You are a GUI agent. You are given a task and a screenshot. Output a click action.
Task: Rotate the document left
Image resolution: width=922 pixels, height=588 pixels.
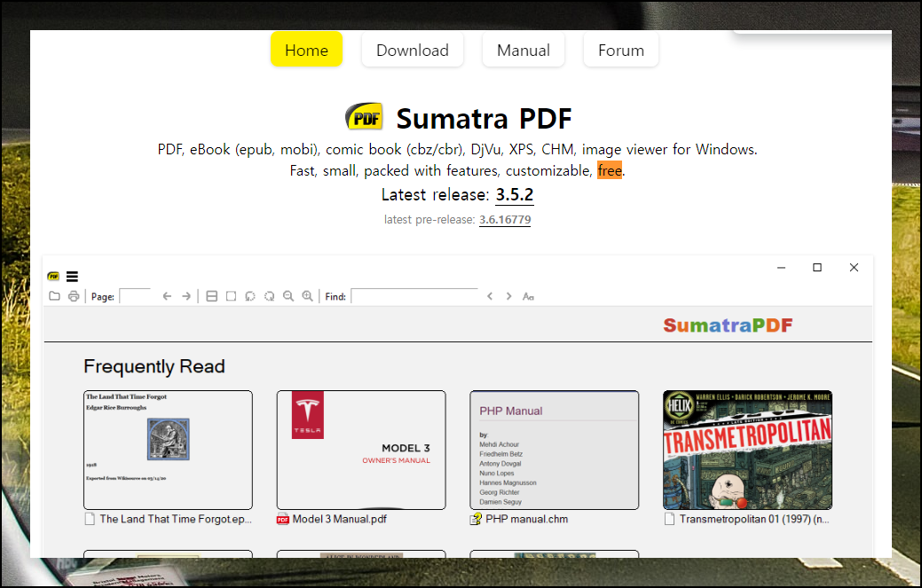click(x=250, y=296)
